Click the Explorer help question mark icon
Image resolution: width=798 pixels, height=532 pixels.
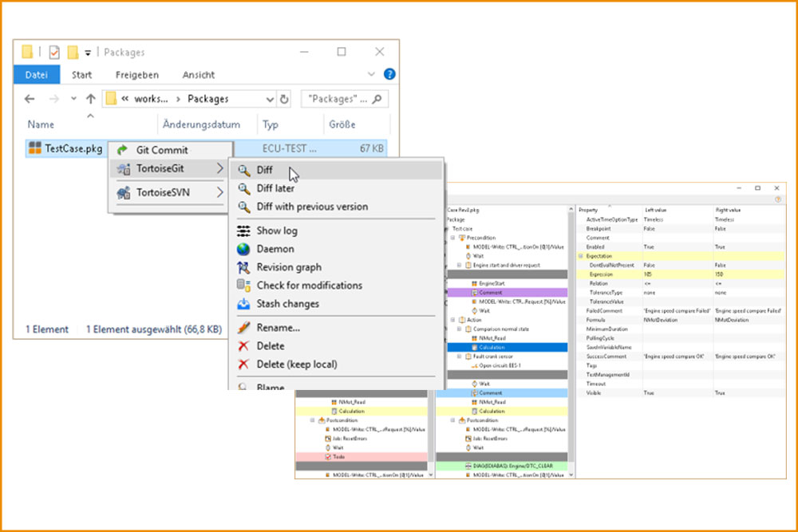click(389, 74)
